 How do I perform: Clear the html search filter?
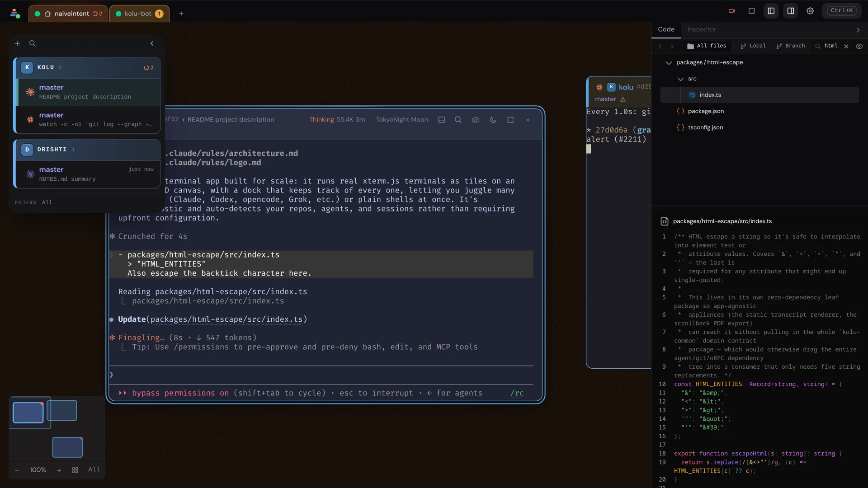(846, 46)
